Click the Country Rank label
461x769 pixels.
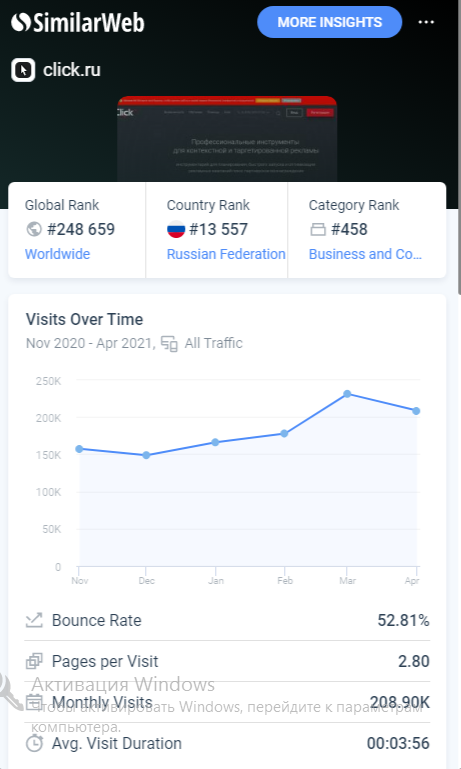(208, 205)
